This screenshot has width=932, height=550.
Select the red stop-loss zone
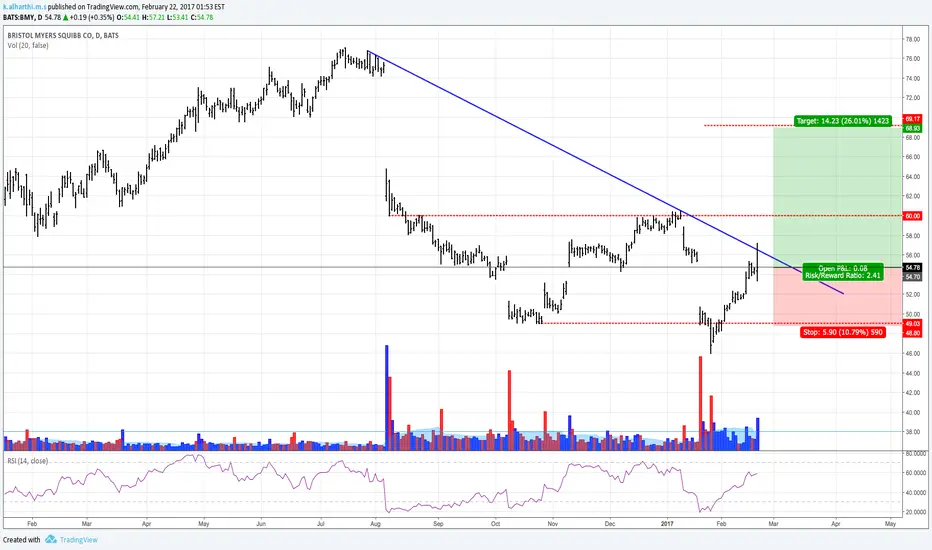point(837,296)
